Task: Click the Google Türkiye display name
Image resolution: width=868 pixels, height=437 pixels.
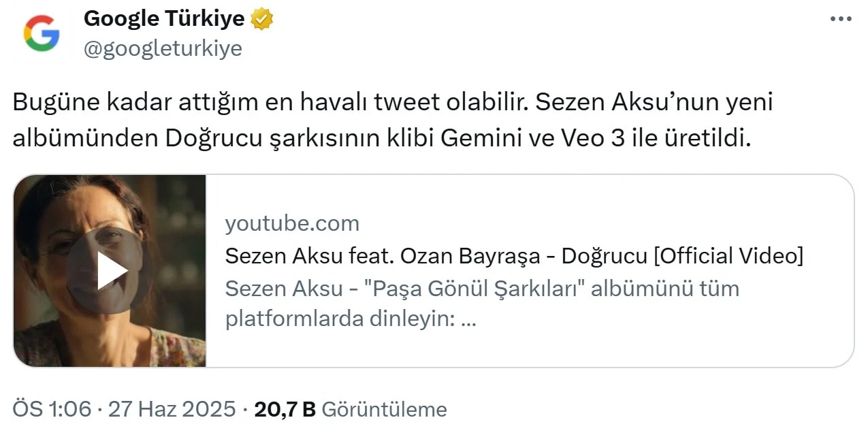Action: pos(165,18)
